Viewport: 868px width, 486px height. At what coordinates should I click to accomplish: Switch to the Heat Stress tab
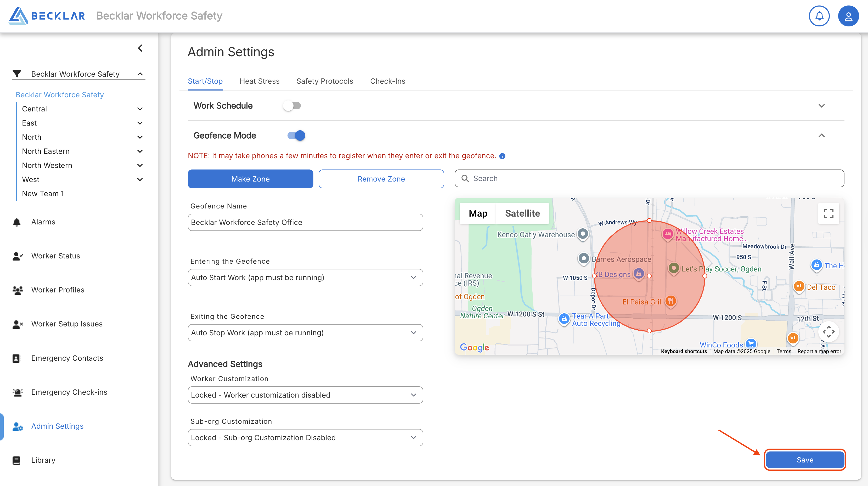(259, 81)
